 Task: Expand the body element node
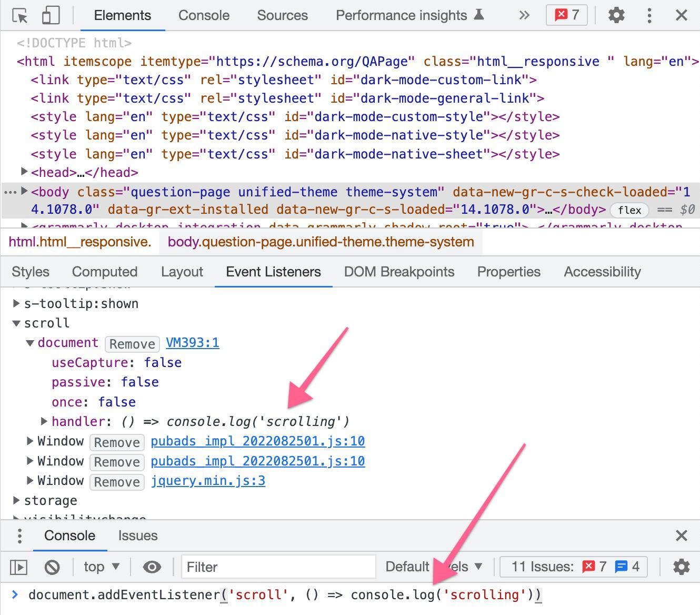click(x=24, y=191)
